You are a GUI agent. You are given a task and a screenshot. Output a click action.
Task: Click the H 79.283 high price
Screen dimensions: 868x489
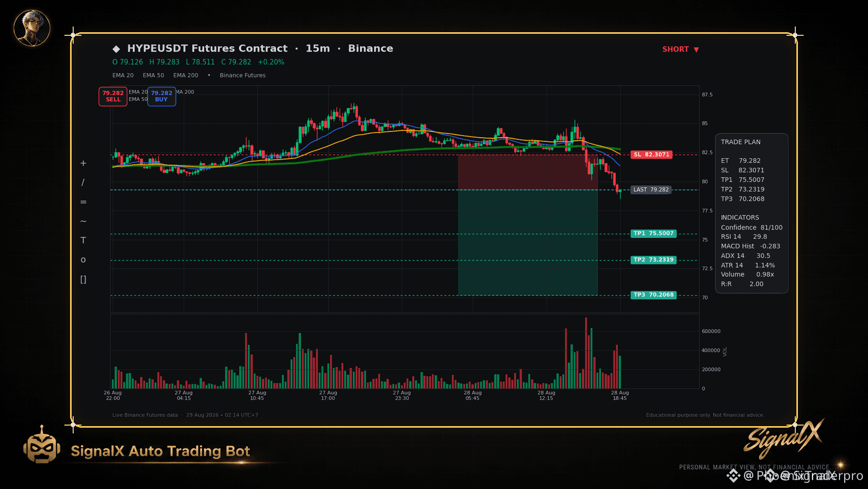tap(165, 62)
